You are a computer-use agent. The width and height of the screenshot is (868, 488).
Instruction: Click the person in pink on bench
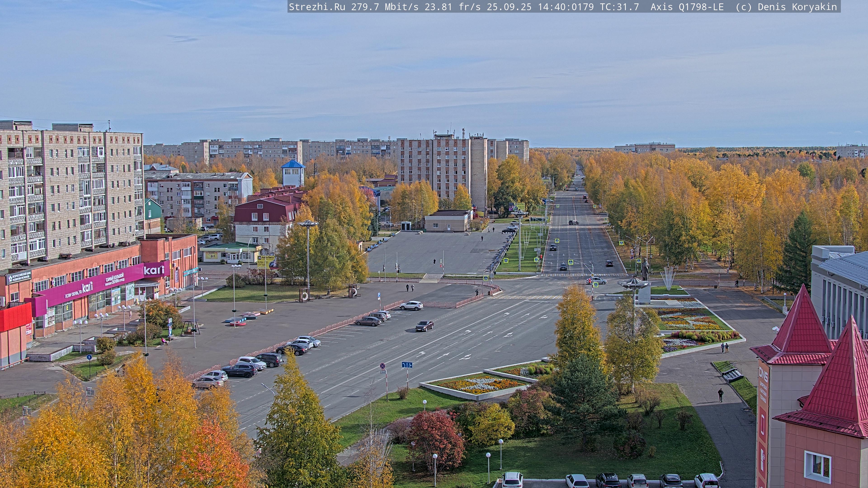(164, 341)
